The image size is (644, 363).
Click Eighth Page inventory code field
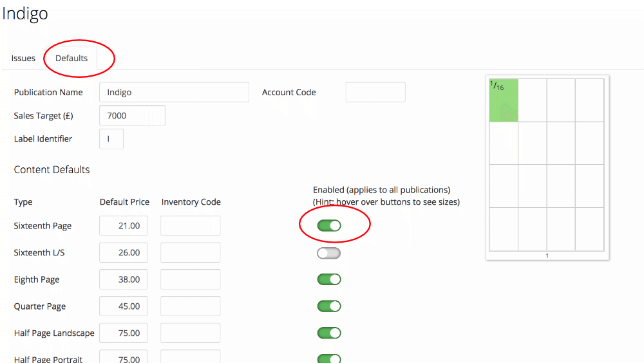click(191, 279)
